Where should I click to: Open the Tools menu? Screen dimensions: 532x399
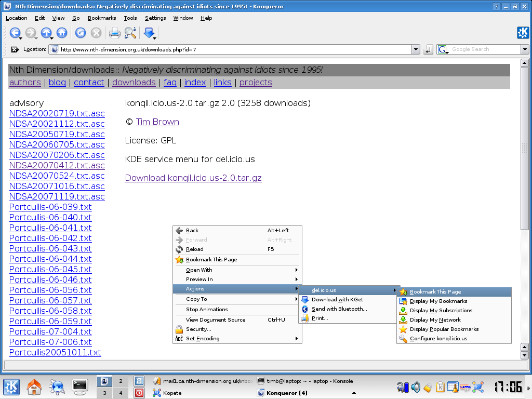[130, 18]
